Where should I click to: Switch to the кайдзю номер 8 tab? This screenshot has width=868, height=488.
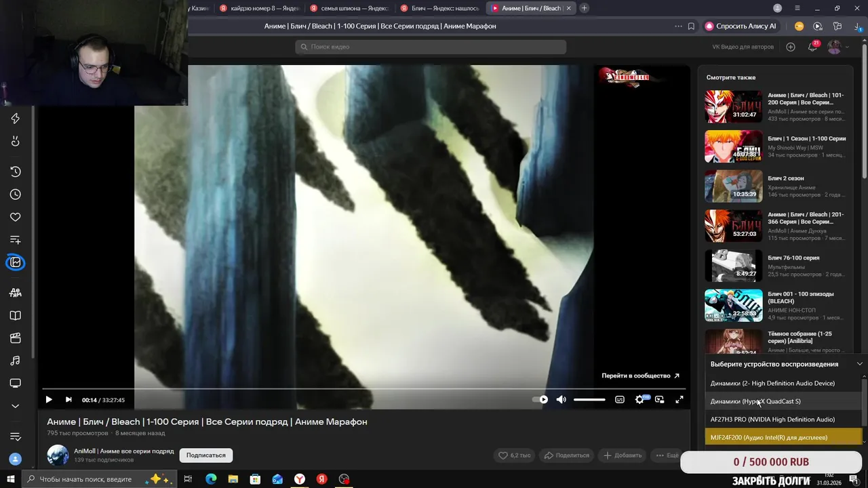[260, 8]
